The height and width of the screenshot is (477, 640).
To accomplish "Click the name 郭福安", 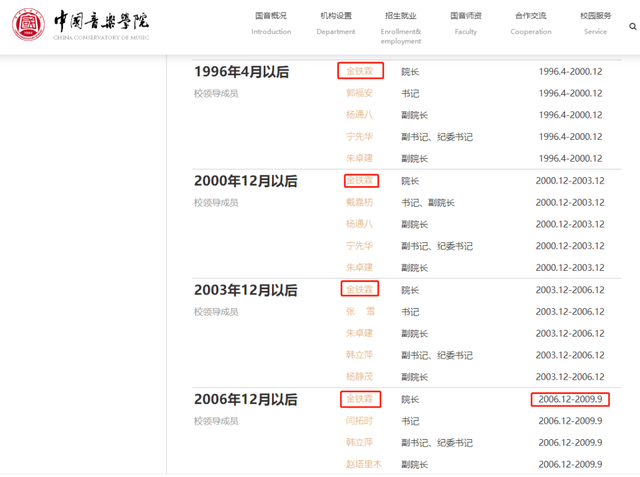I will [x=360, y=93].
